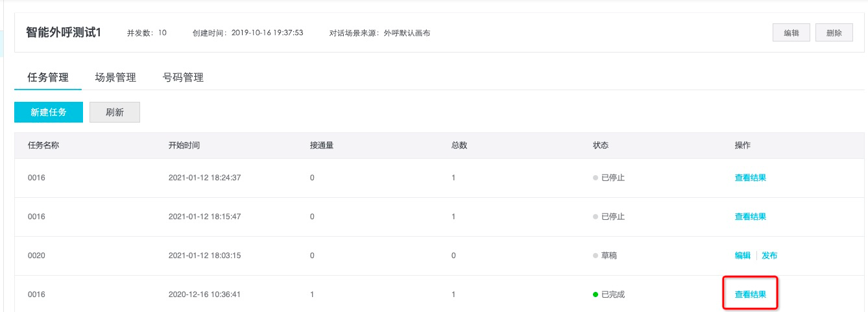Click 已停止 status in the 18:15:47 row
This screenshot has width=868, height=312.
pos(609,217)
